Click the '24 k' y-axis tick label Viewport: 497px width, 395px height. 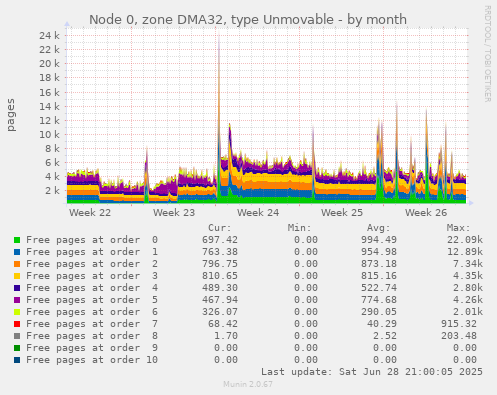[49, 35]
